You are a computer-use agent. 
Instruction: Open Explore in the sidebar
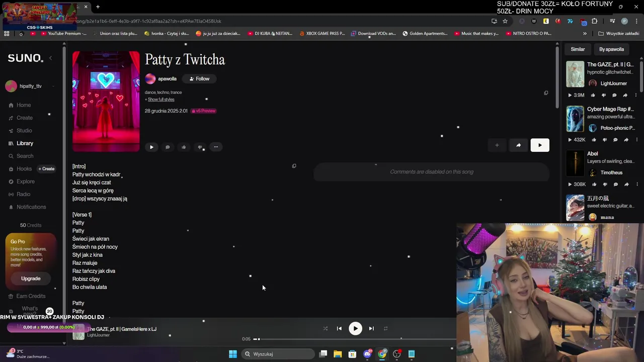(25, 182)
